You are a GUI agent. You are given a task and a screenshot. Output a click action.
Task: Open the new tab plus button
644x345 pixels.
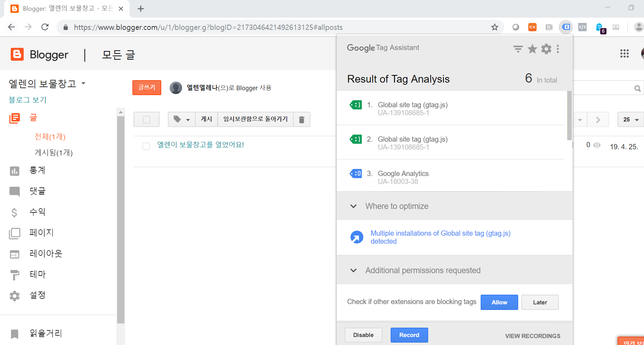point(141,9)
